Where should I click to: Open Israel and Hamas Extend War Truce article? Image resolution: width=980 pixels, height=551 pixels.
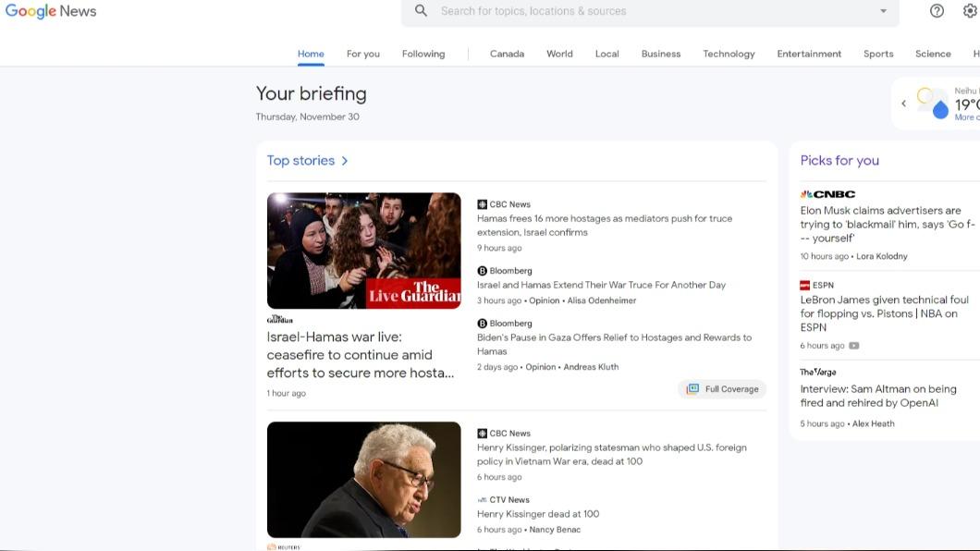pos(601,285)
